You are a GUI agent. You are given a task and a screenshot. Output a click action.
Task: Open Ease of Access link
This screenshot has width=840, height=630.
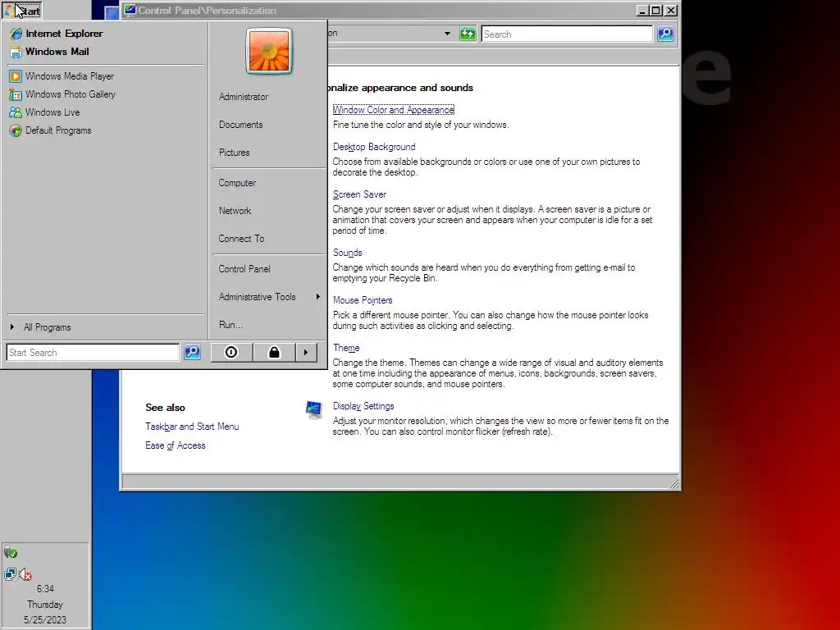[176, 445]
